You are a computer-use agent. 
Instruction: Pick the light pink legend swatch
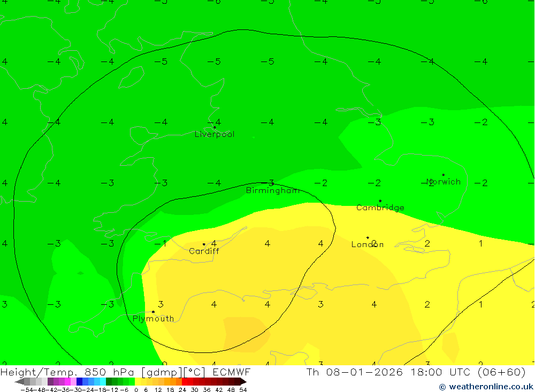73,381
